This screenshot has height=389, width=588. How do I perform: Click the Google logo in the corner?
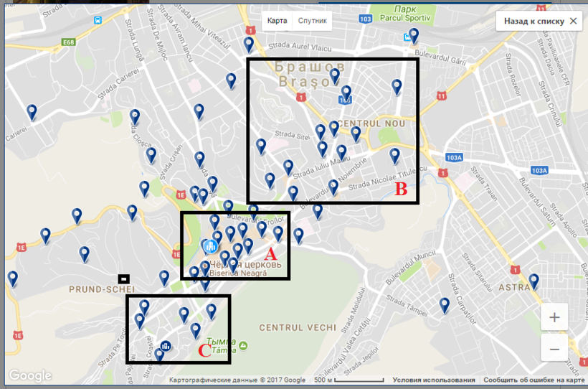[30, 375]
